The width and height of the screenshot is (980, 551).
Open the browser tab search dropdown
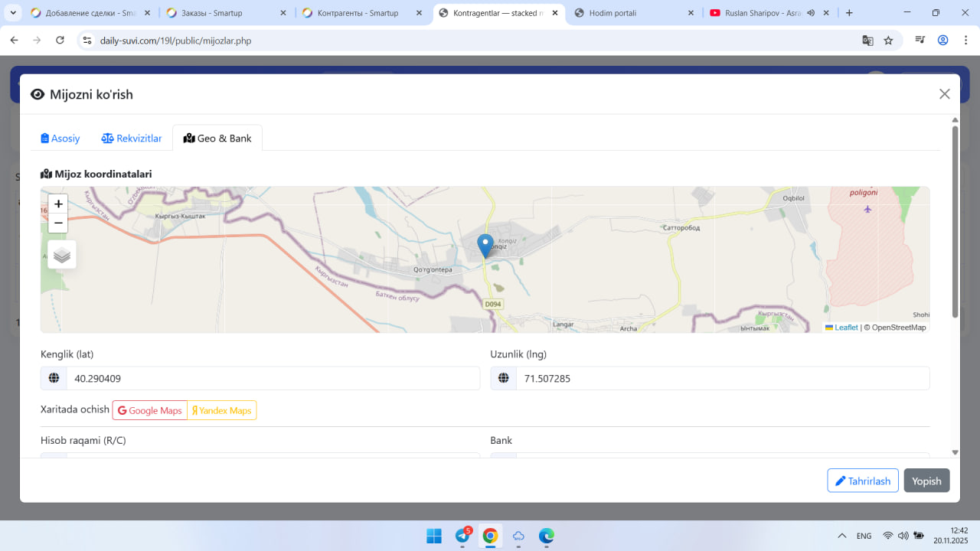pos(13,13)
